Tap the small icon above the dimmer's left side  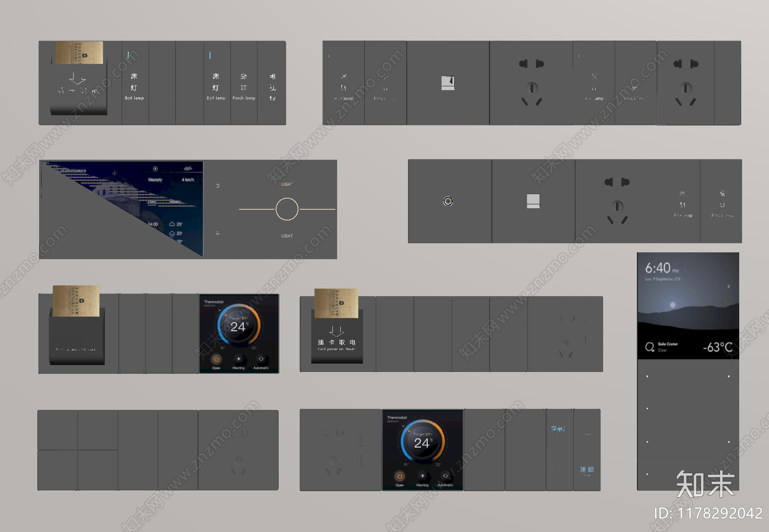(x=217, y=185)
